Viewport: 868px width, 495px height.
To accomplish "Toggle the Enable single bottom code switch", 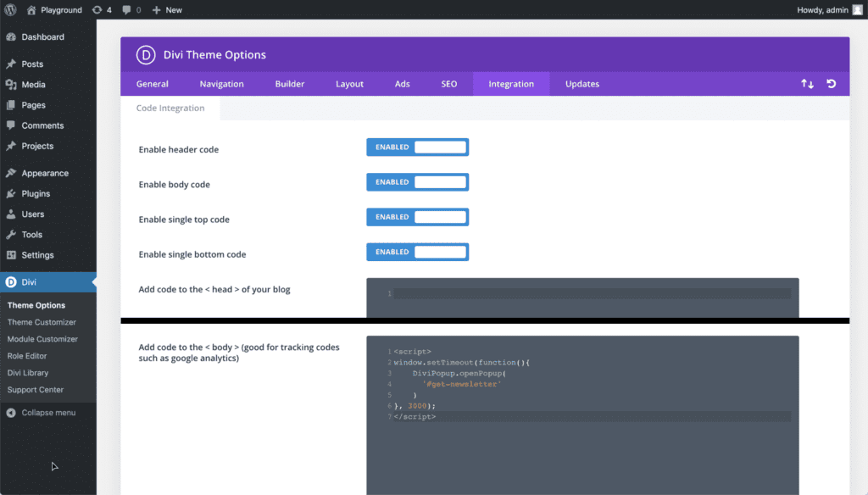I will 417,252.
